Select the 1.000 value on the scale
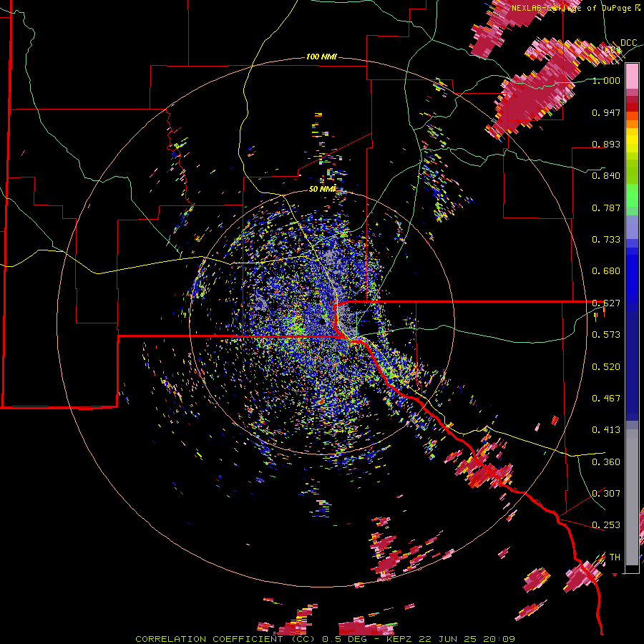 pos(606,80)
